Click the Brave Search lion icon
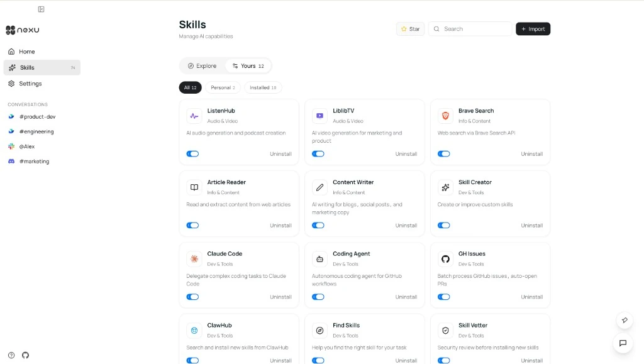The width and height of the screenshot is (644, 364). pos(445,116)
